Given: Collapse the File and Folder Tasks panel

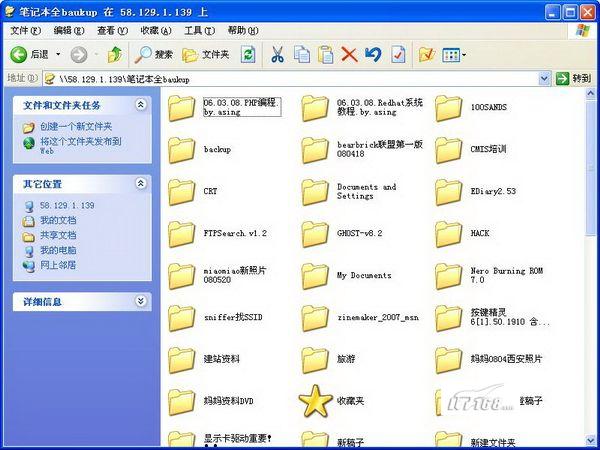Looking at the screenshot, I should (140, 104).
